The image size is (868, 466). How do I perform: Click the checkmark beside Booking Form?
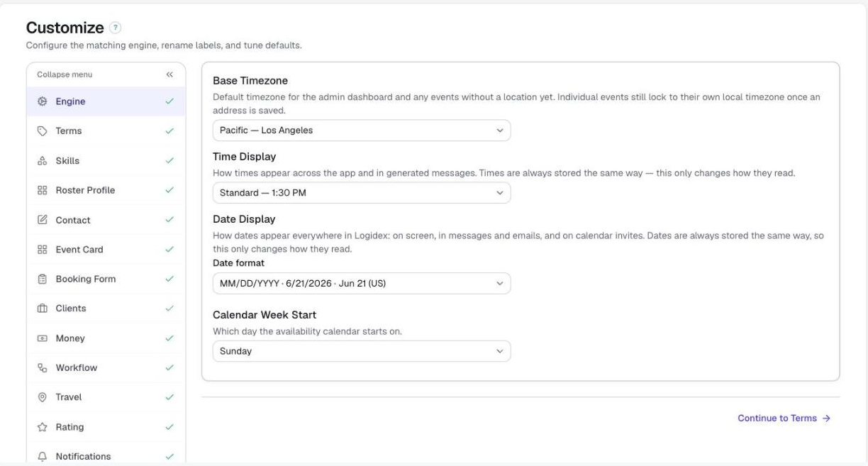pos(169,279)
